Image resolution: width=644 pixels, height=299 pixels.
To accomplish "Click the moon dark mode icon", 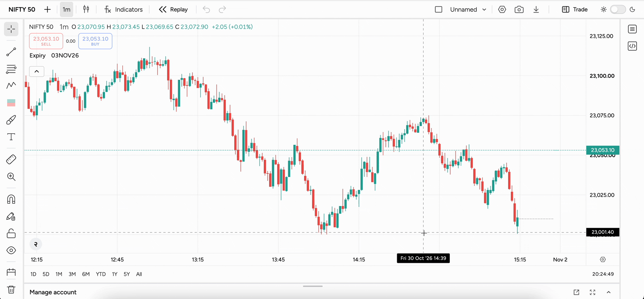I will (633, 10).
